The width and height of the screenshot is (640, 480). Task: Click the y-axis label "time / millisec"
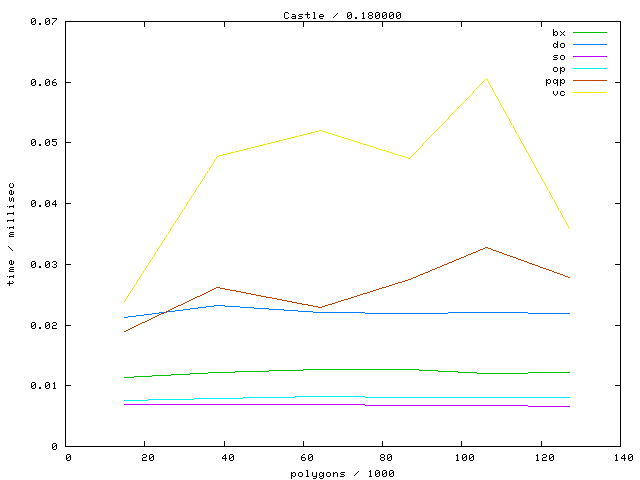click(11, 234)
